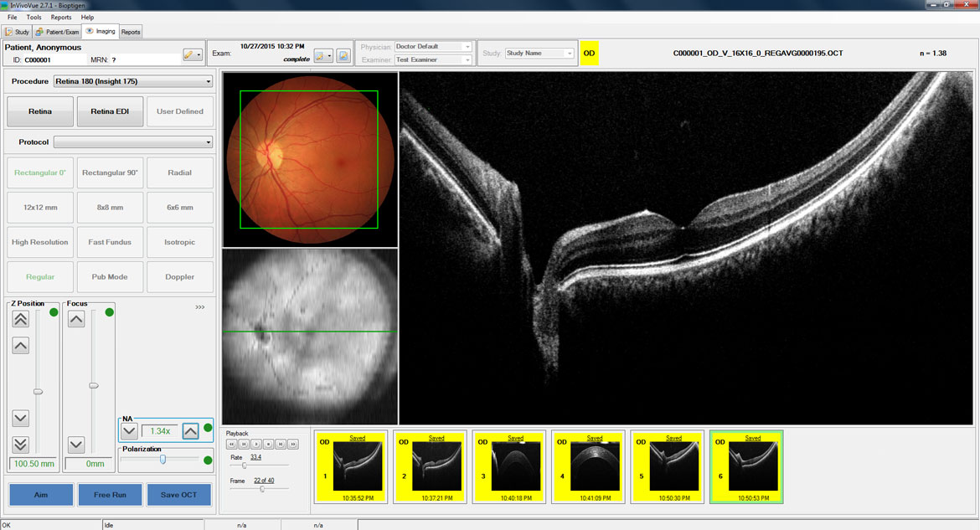Enable the High Resolution scan mode
This screenshot has width=980, height=530.
pyautogui.click(x=40, y=242)
